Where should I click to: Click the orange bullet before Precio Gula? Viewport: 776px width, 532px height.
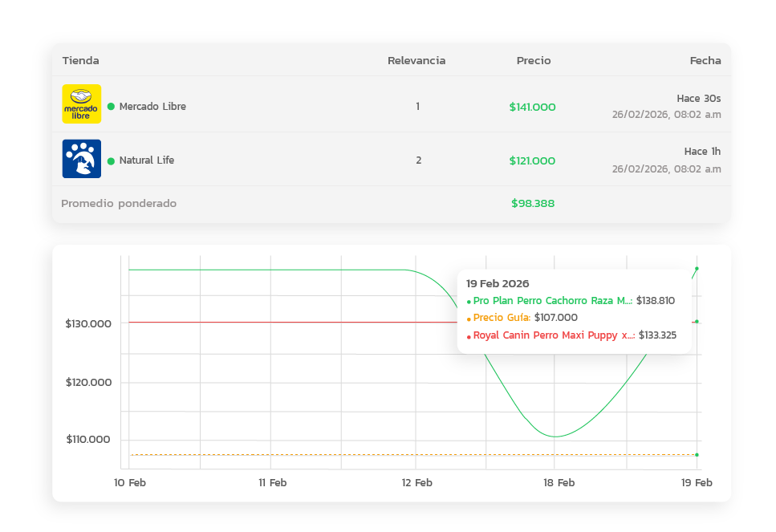tap(469, 319)
